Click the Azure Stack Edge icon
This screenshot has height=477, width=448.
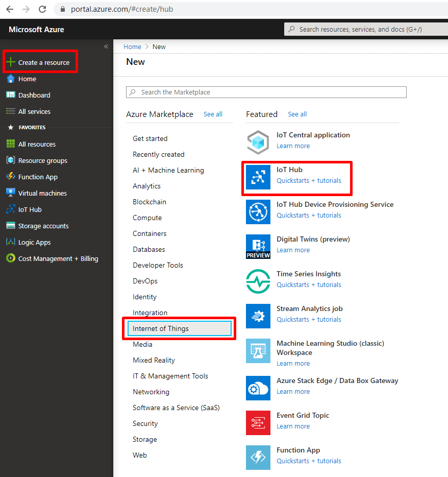pos(258,388)
